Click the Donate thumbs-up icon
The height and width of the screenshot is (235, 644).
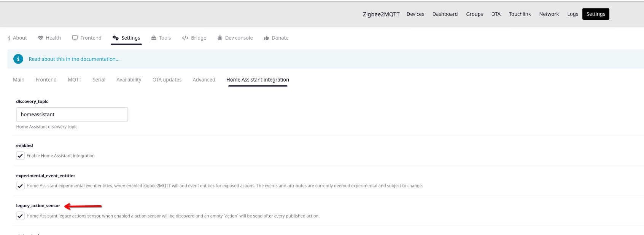tap(266, 38)
